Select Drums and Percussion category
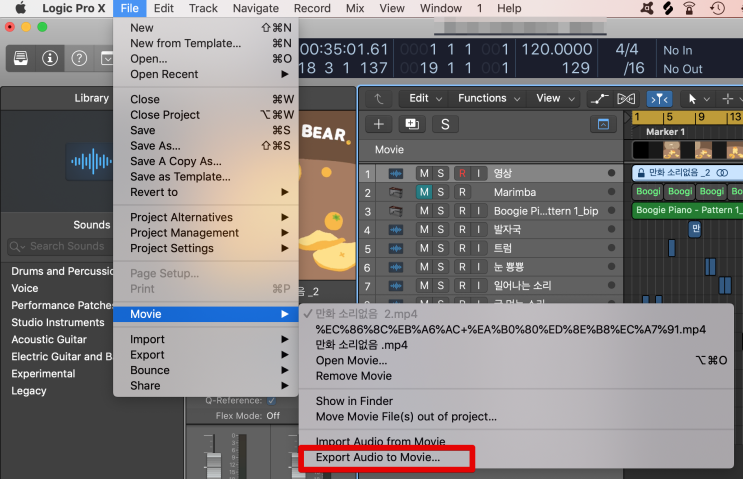Image resolution: width=743 pixels, height=479 pixels. tap(62, 271)
